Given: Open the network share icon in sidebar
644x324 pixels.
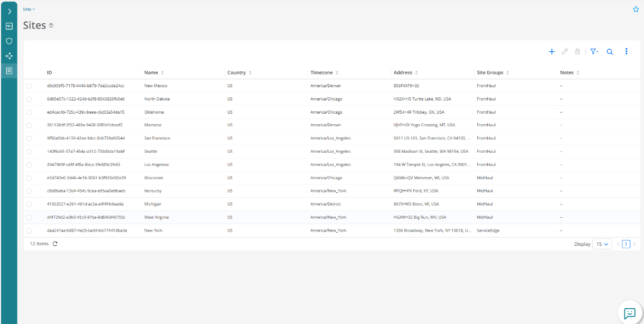Looking at the screenshot, I should 9,55.
